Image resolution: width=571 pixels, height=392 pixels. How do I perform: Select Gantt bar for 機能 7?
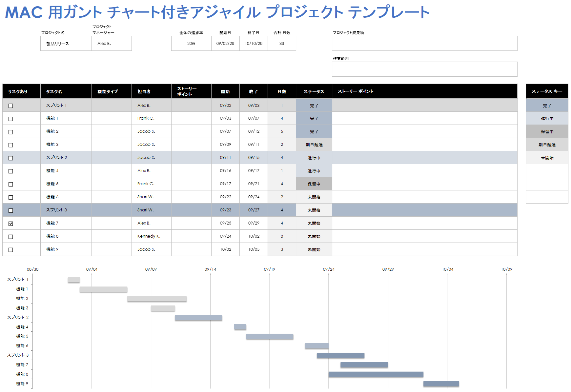tap(364, 365)
